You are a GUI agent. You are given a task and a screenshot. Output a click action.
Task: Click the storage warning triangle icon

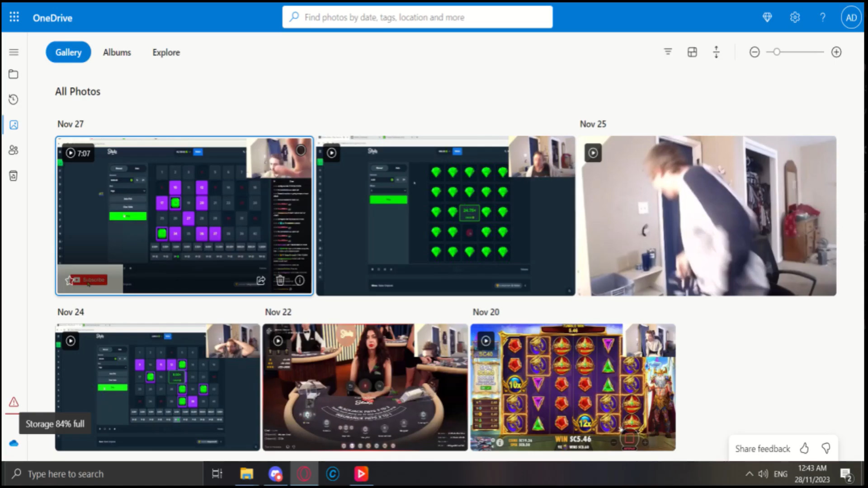coord(14,402)
